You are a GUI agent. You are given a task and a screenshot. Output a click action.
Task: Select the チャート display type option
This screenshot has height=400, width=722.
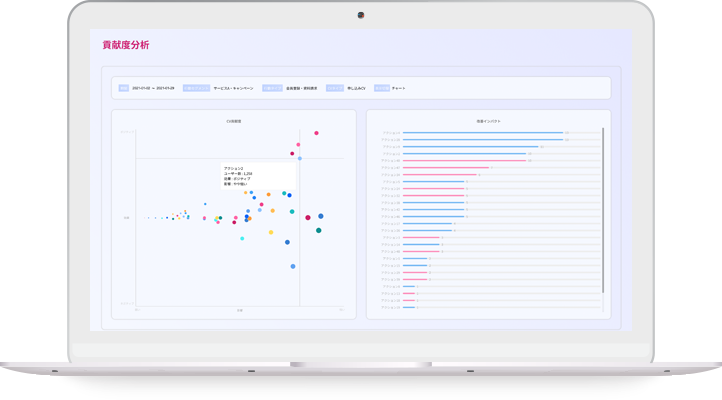(x=399, y=88)
